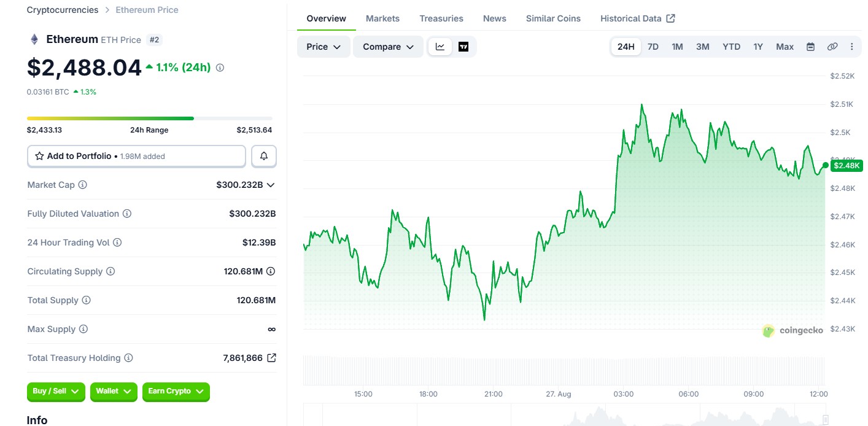Click the $2,433.13 range low value
This screenshot has width=868, height=426.
tap(44, 130)
